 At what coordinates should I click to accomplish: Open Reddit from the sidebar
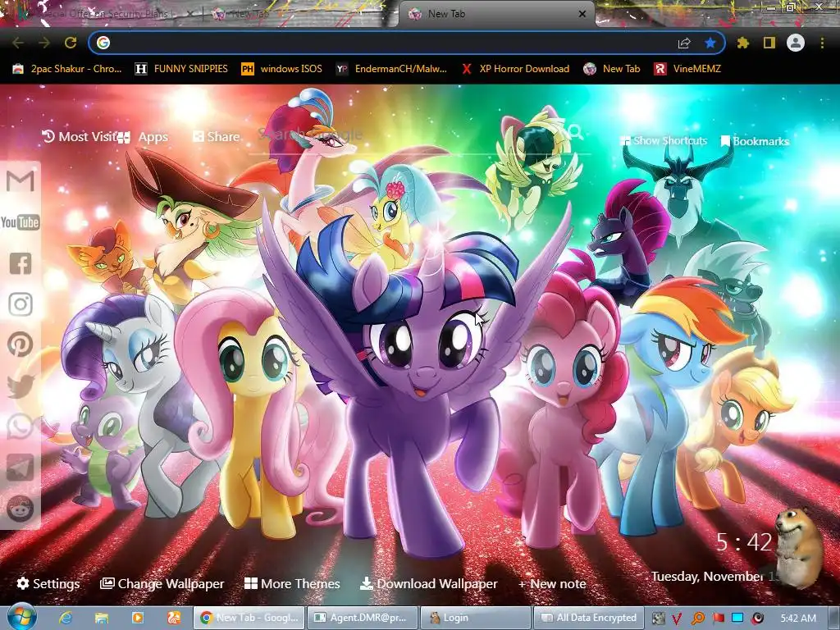coord(21,509)
